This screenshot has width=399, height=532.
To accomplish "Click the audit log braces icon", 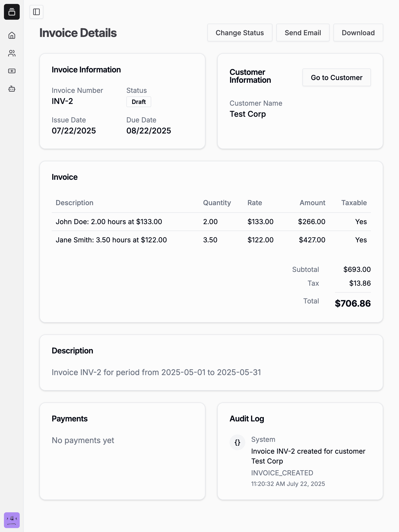I will (x=237, y=443).
